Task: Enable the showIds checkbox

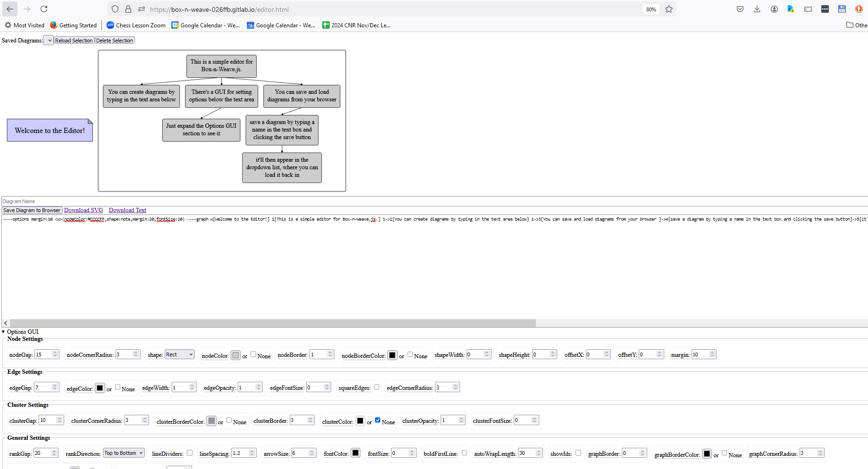Action: pyautogui.click(x=578, y=453)
